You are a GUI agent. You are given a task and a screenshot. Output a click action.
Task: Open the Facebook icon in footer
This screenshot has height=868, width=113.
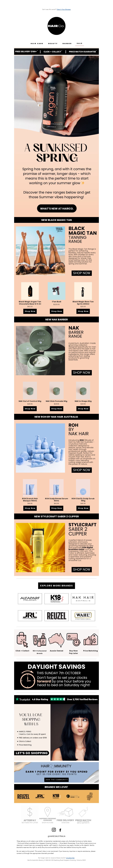(x=60, y=830)
